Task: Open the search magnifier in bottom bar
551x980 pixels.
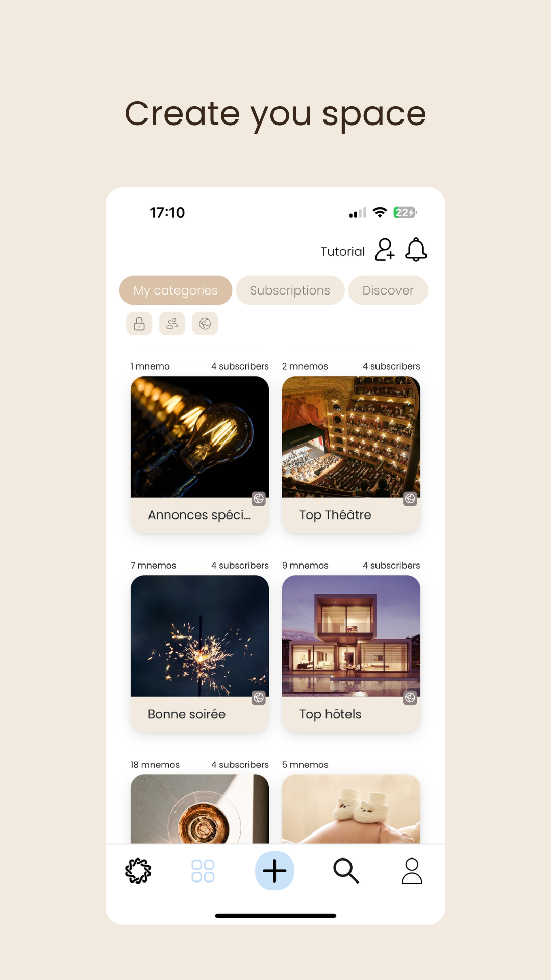Action: 346,871
